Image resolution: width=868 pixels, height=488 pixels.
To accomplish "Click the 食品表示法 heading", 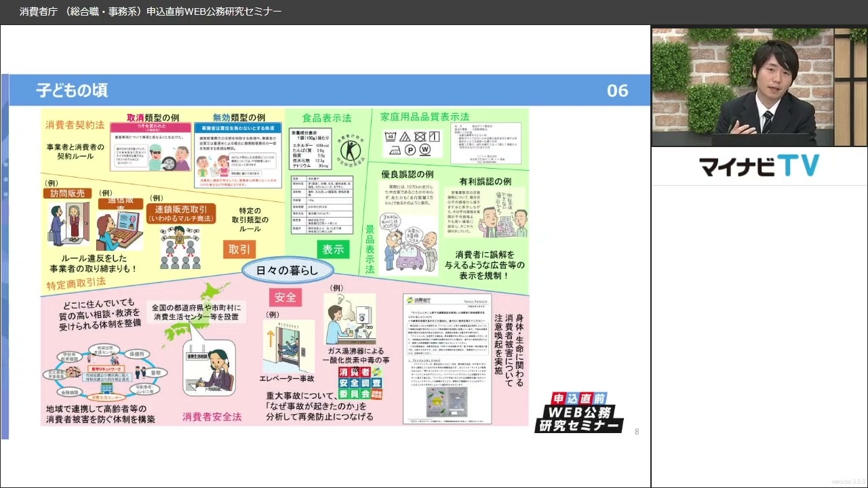I will 327,118.
